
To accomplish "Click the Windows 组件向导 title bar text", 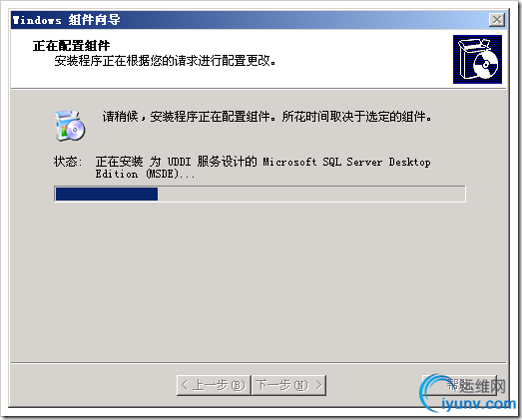I will point(66,20).
